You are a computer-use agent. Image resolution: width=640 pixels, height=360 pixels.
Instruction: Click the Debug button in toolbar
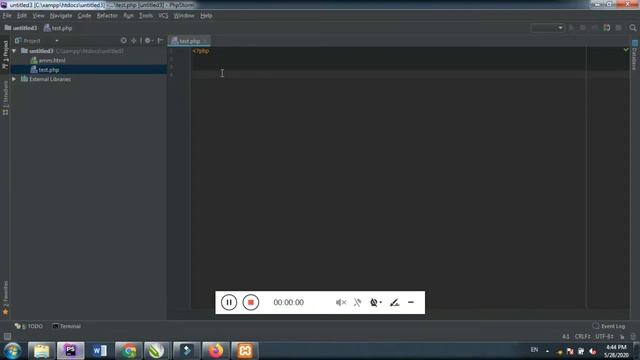[x=583, y=28]
